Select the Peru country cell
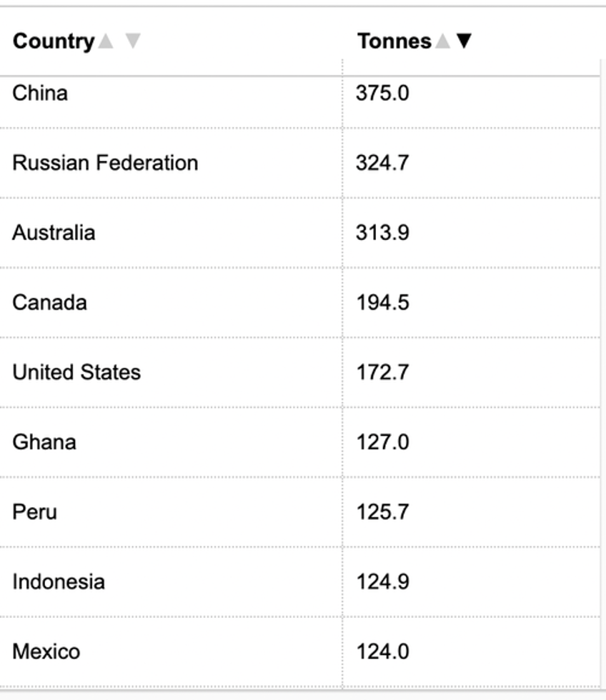The height and width of the screenshot is (700, 606). click(x=171, y=511)
